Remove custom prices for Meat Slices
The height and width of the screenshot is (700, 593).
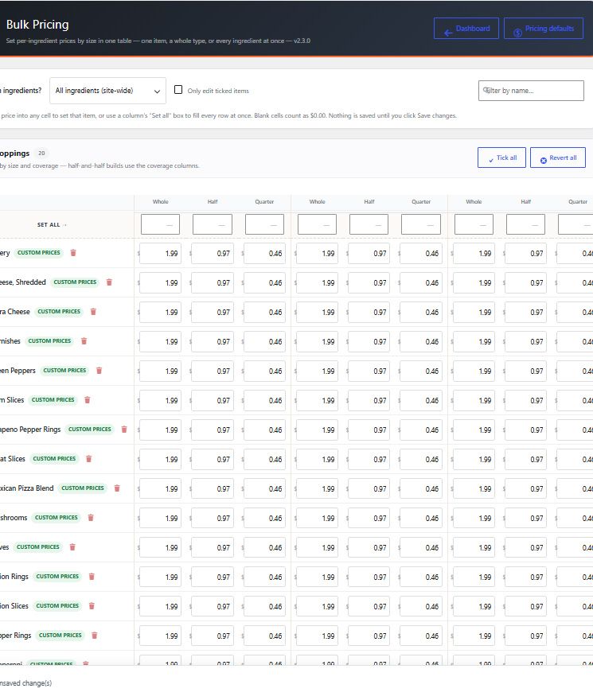[x=89, y=459]
